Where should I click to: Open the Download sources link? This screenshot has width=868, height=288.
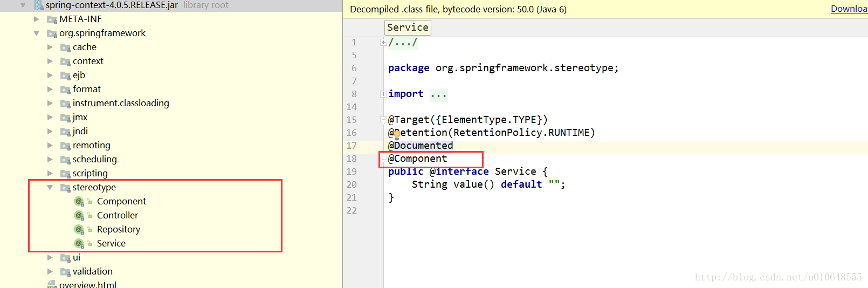[x=849, y=9]
